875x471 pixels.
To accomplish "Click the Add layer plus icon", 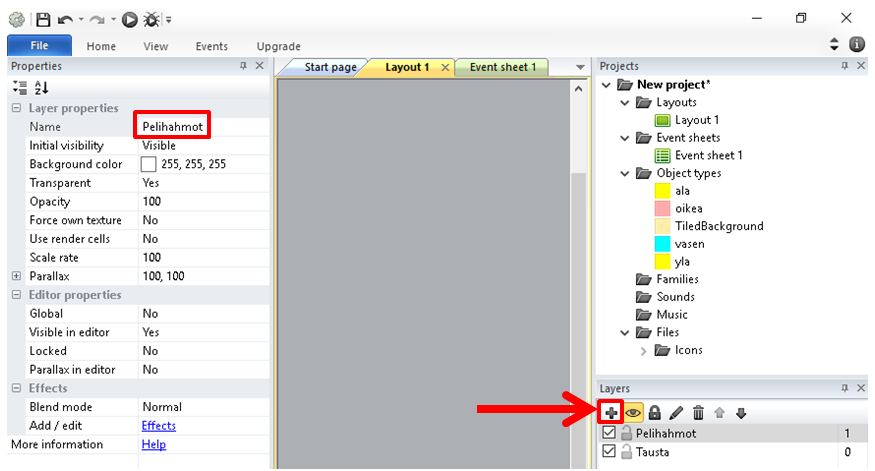I will (x=612, y=412).
